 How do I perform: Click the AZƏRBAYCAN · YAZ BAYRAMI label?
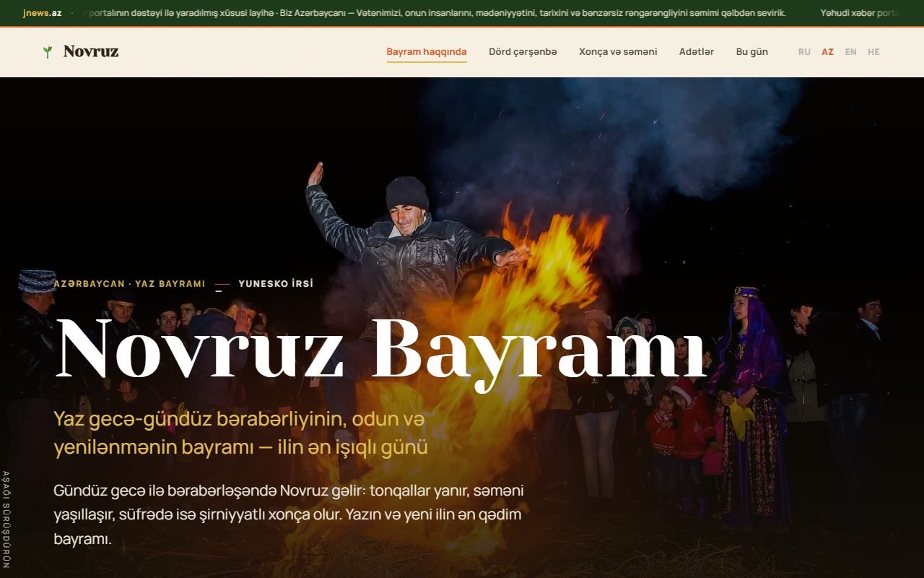pyautogui.click(x=129, y=284)
